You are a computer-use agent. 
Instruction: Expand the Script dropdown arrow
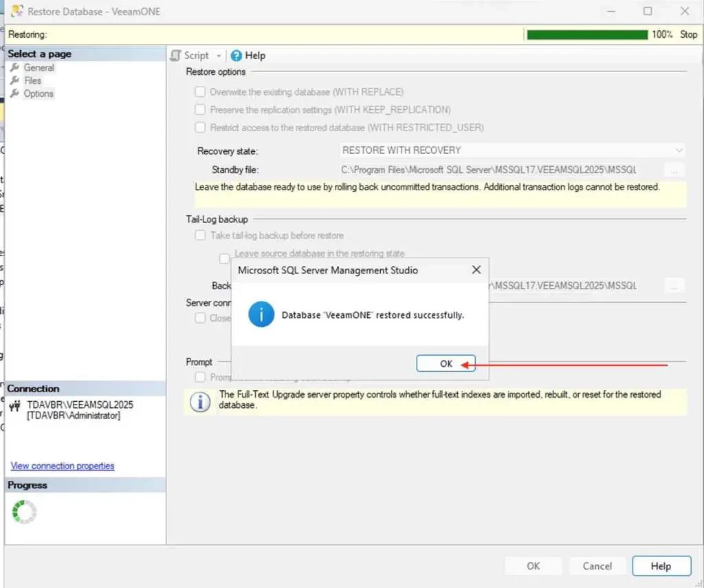(219, 56)
